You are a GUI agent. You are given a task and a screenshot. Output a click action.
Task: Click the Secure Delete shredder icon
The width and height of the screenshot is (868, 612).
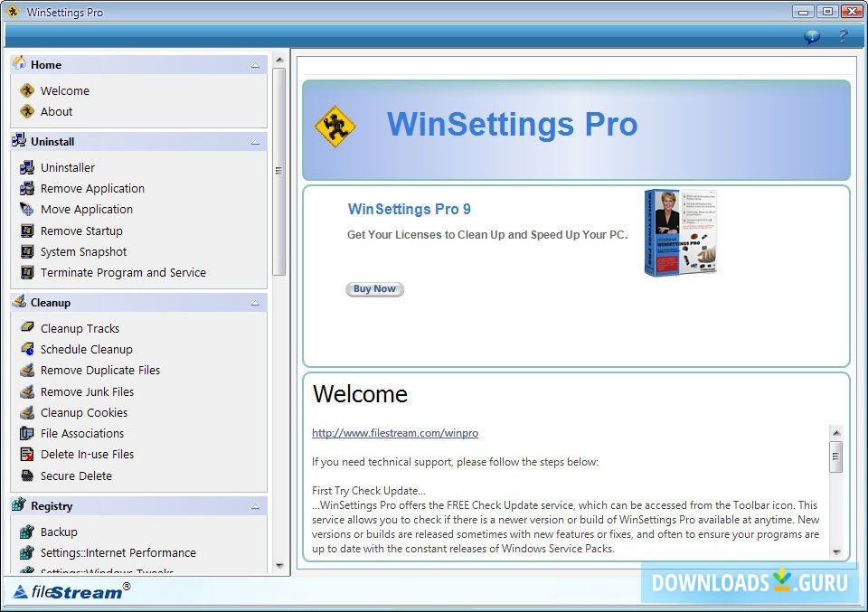(x=27, y=475)
